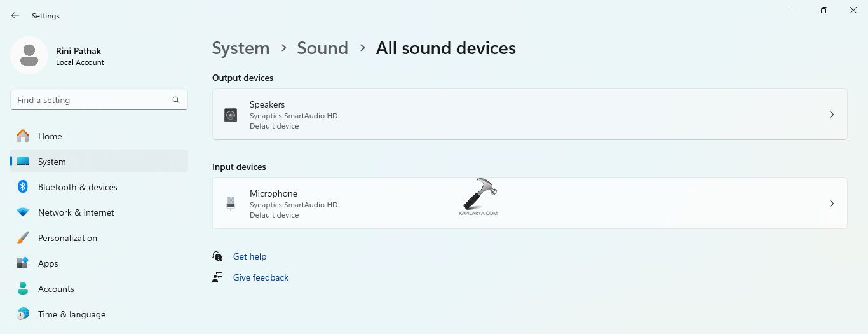Expand Microphone properties with the chevron

(x=832, y=204)
